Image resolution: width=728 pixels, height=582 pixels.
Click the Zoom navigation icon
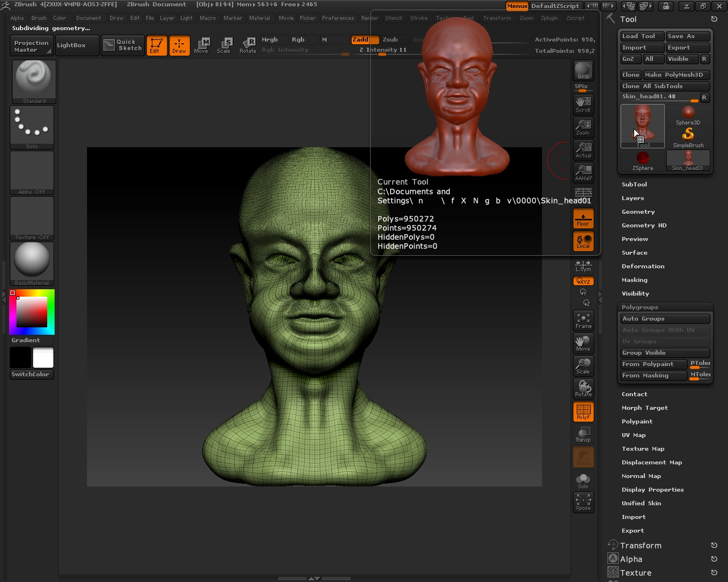pyautogui.click(x=583, y=127)
